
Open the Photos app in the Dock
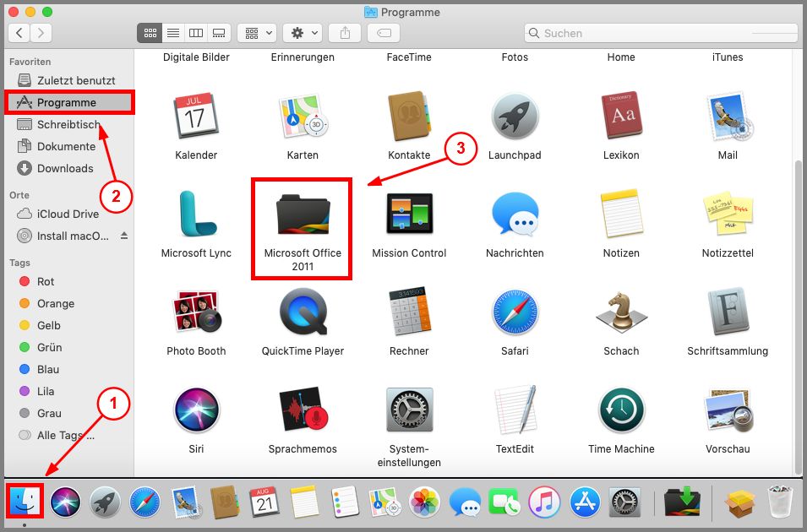(x=424, y=502)
